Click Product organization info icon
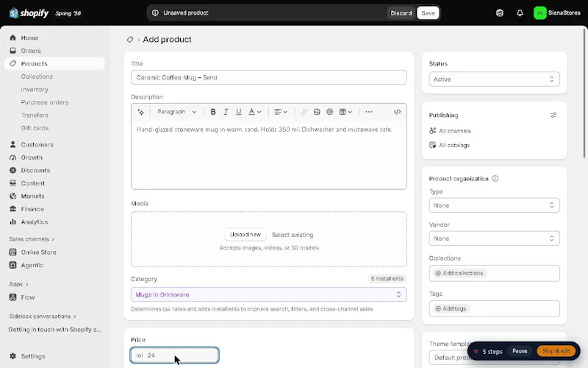This screenshot has height=368, width=588. point(495,179)
